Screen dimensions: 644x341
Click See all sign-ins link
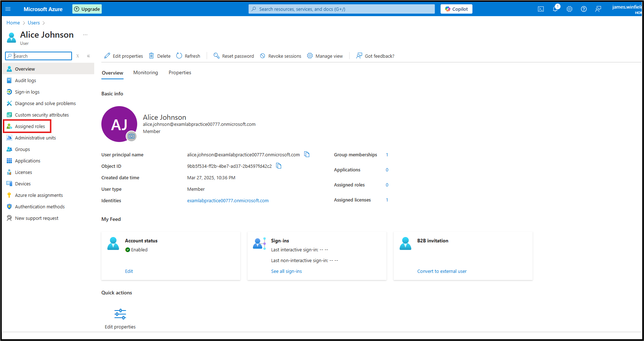click(287, 271)
